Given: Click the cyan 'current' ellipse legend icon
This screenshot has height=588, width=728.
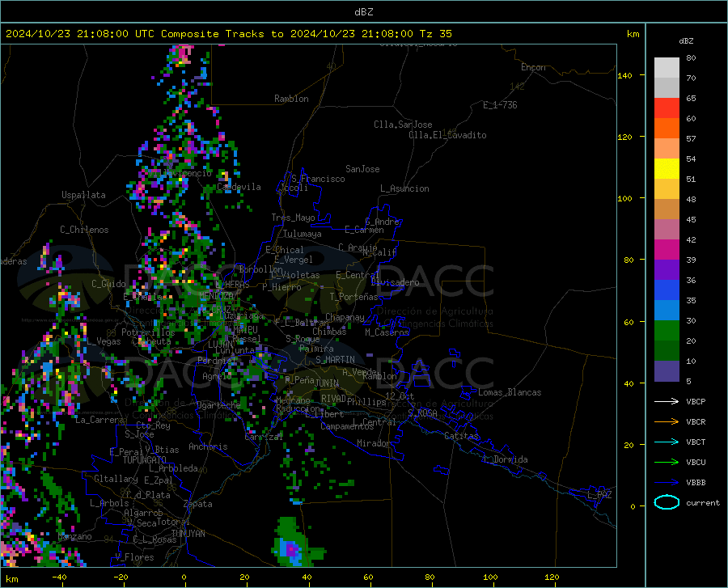Looking at the screenshot, I should click(667, 502).
